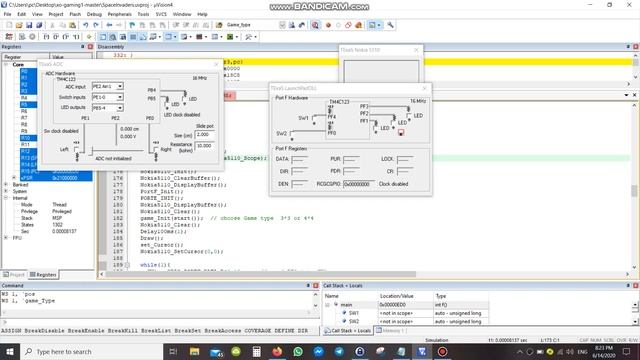Click the Step Out icon
This screenshot has width=640, height=360.
pyautogui.click(x=66, y=37)
